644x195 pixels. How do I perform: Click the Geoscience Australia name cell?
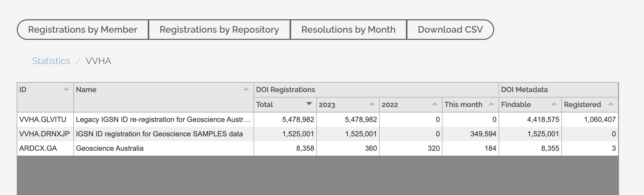pos(110,148)
